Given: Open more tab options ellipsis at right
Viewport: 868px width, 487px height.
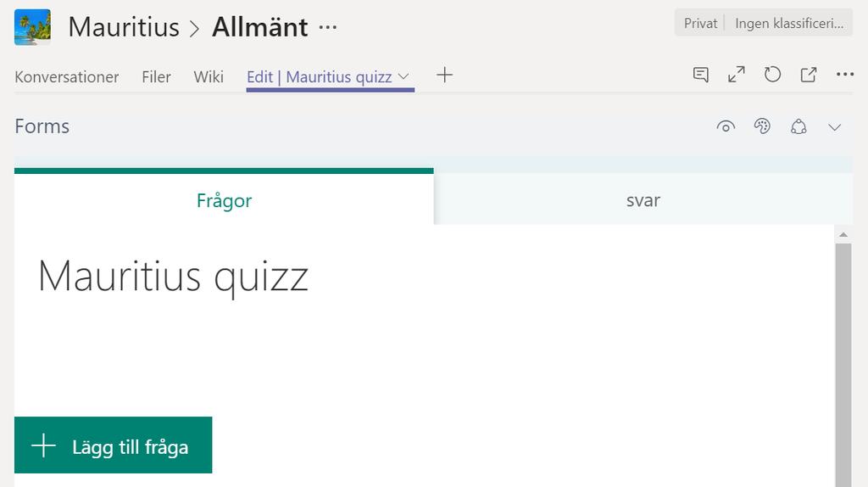Looking at the screenshot, I should [845, 75].
